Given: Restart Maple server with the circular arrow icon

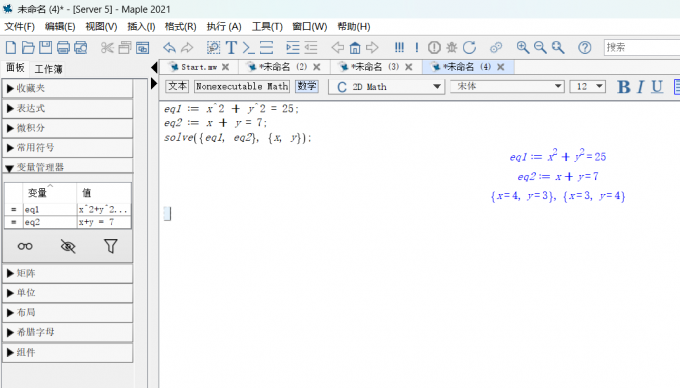Looking at the screenshot, I should pyautogui.click(x=469, y=47).
